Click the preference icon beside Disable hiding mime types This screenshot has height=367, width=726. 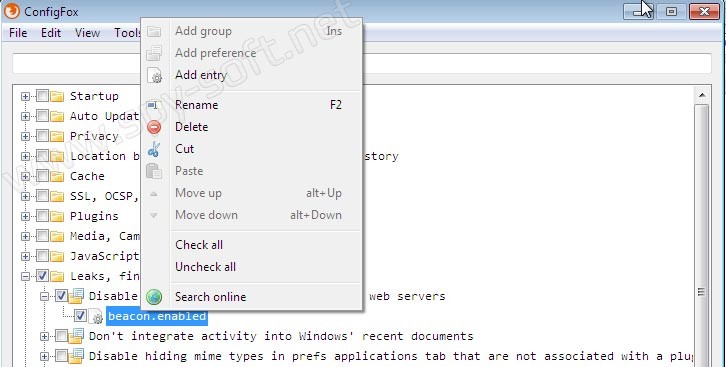pyautogui.click(x=76, y=356)
